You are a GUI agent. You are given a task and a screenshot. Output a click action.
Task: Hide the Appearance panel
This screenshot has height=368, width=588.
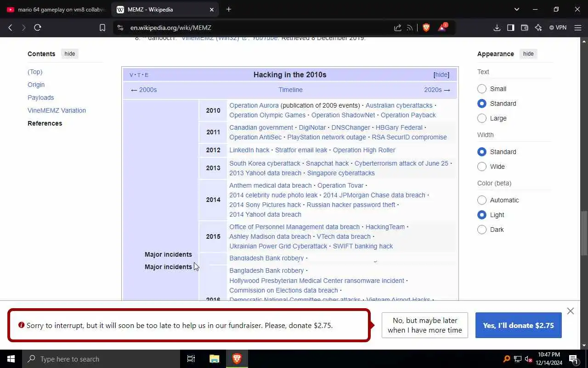coord(528,54)
